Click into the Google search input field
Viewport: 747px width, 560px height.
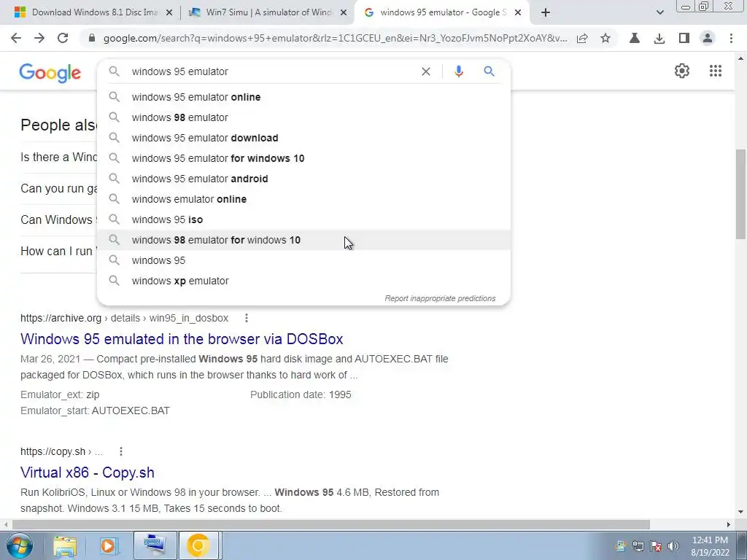271,71
